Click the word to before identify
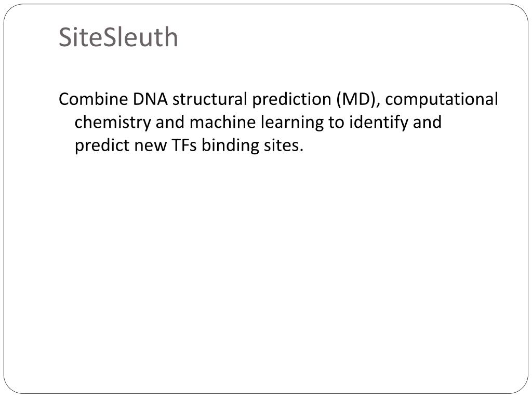 pyautogui.click(x=337, y=123)
